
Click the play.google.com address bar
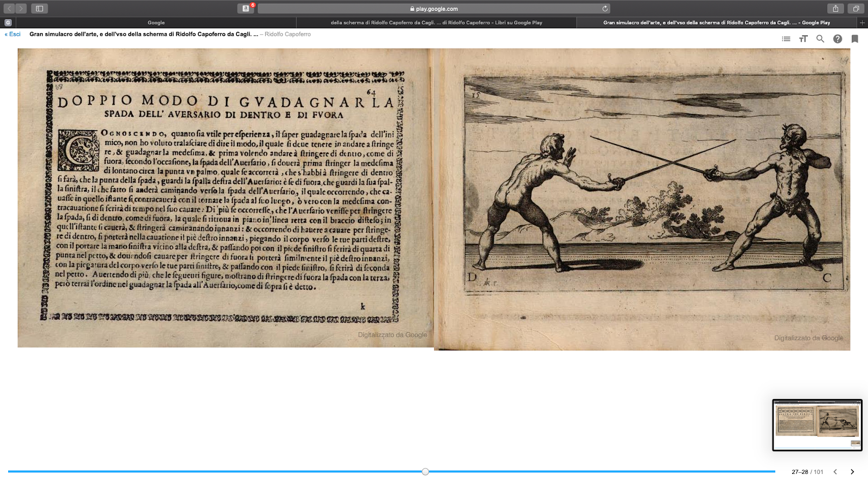[x=434, y=9]
